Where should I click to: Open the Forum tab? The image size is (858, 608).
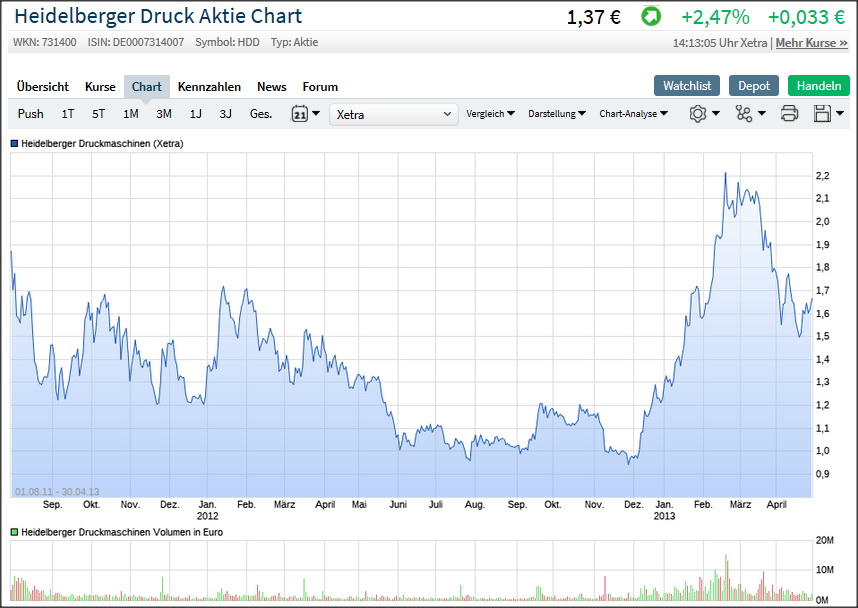[320, 87]
